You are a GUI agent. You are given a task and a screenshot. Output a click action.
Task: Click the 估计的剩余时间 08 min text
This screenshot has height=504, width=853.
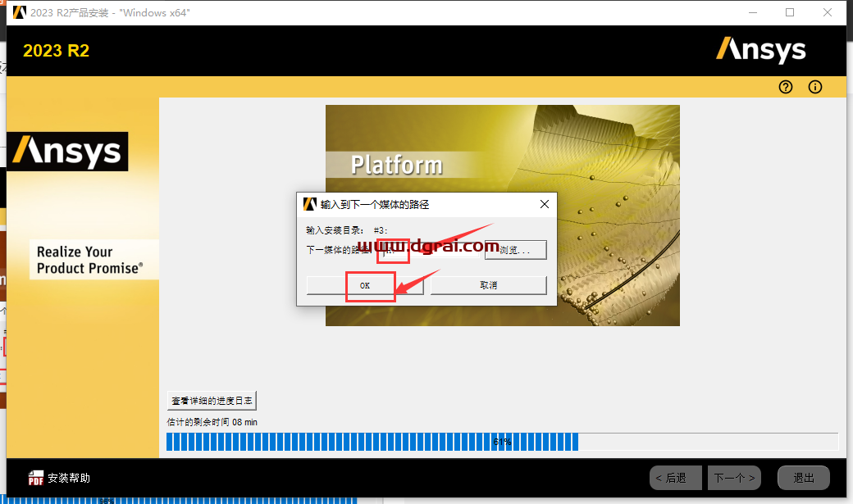[212, 422]
